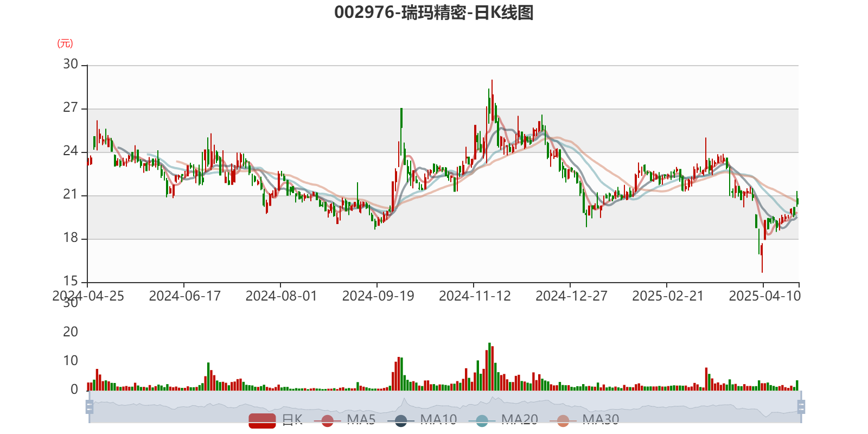
Task: Grab the right handle of zoom slider
Action: [801, 407]
